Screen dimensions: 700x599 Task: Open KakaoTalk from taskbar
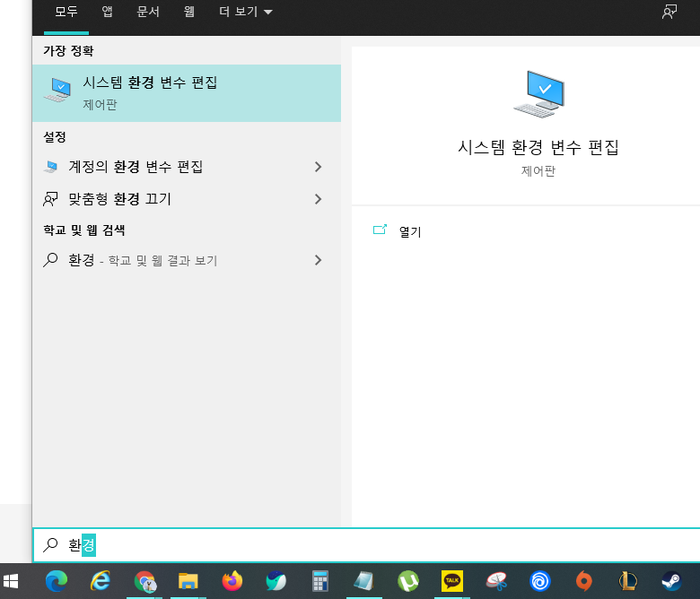coord(451,581)
